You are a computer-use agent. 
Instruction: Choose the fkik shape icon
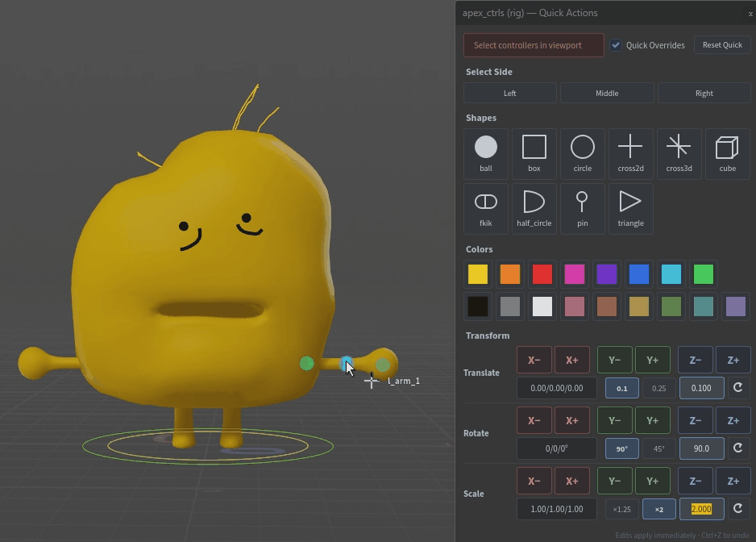(485, 209)
